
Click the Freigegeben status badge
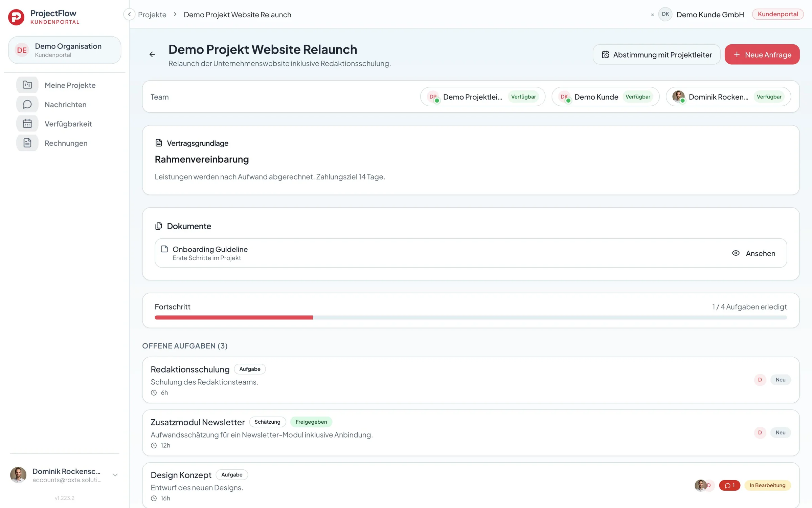pyautogui.click(x=311, y=422)
